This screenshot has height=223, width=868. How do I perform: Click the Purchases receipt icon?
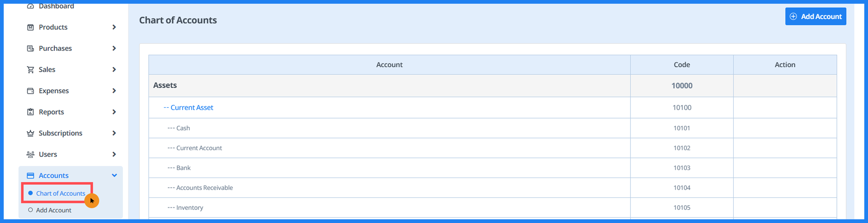tap(30, 49)
